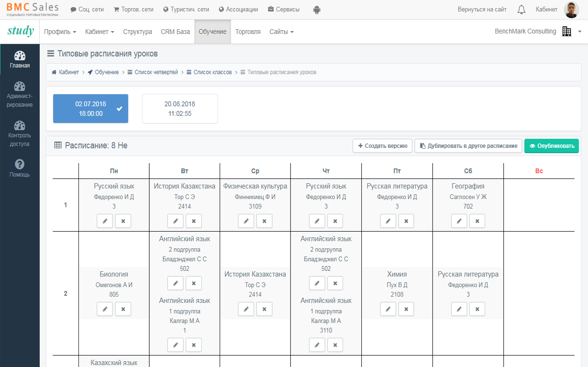Click the Опубликовать button
The width and height of the screenshot is (588, 367).
click(x=551, y=146)
